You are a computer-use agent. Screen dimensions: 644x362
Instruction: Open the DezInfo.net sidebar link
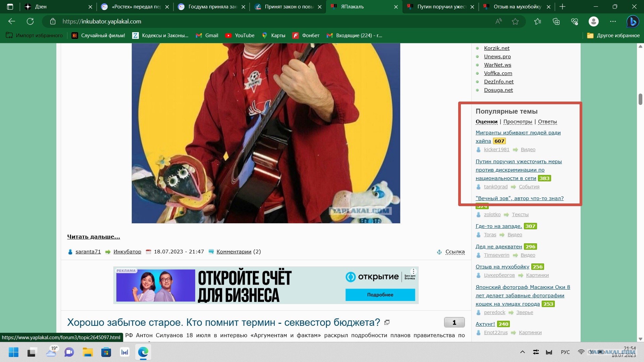coord(499,82)
